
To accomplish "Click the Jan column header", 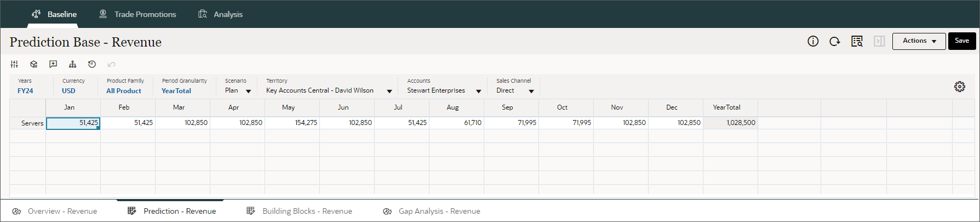I will pos(73,107).
